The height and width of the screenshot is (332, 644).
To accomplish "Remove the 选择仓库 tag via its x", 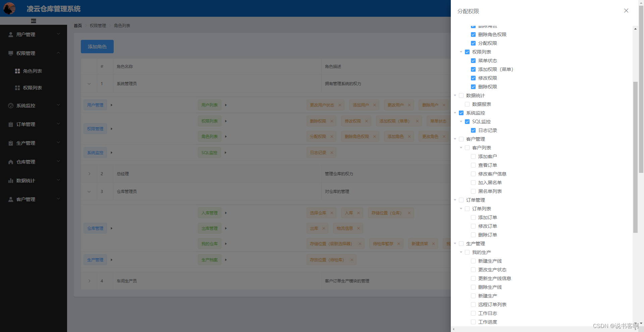I will (332, 213).
